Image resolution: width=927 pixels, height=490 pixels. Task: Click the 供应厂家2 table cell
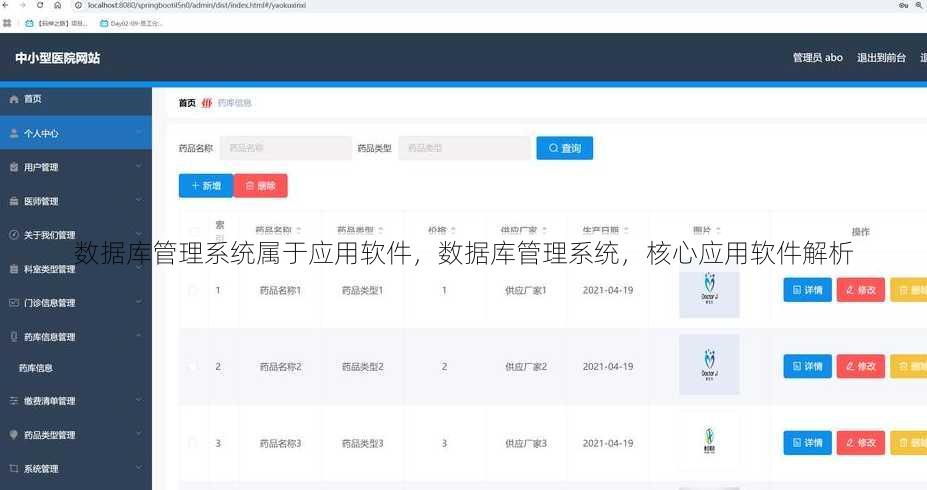coord(526,366)
